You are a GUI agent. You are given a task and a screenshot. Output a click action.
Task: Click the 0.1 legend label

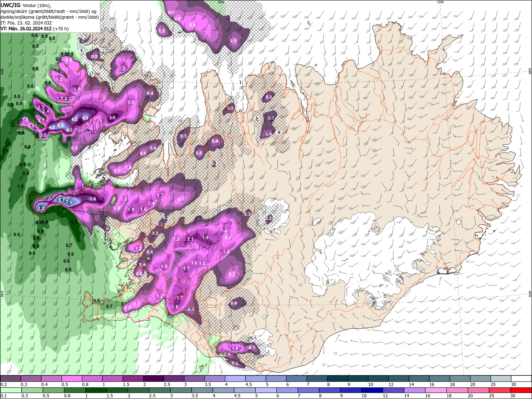tap(4, 396)
